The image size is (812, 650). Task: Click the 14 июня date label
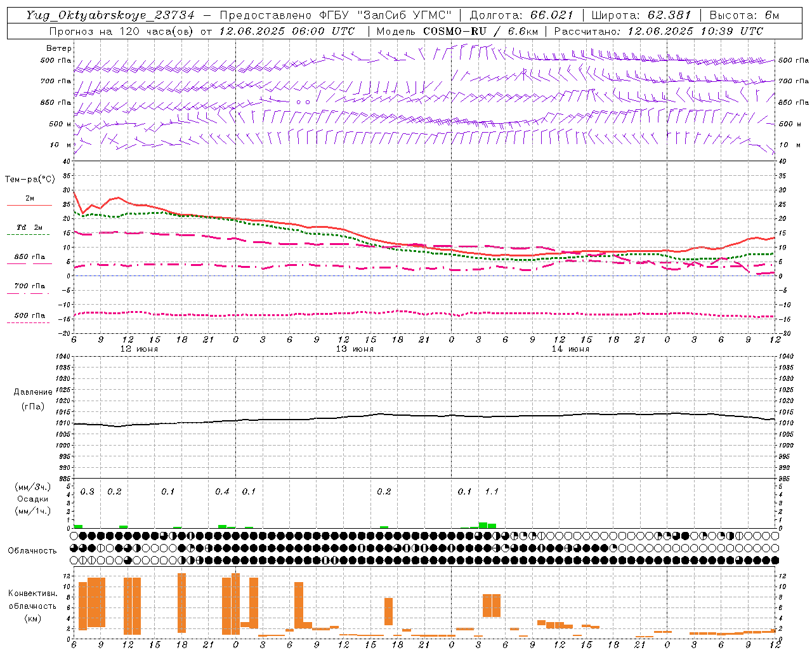pos(570,349)
